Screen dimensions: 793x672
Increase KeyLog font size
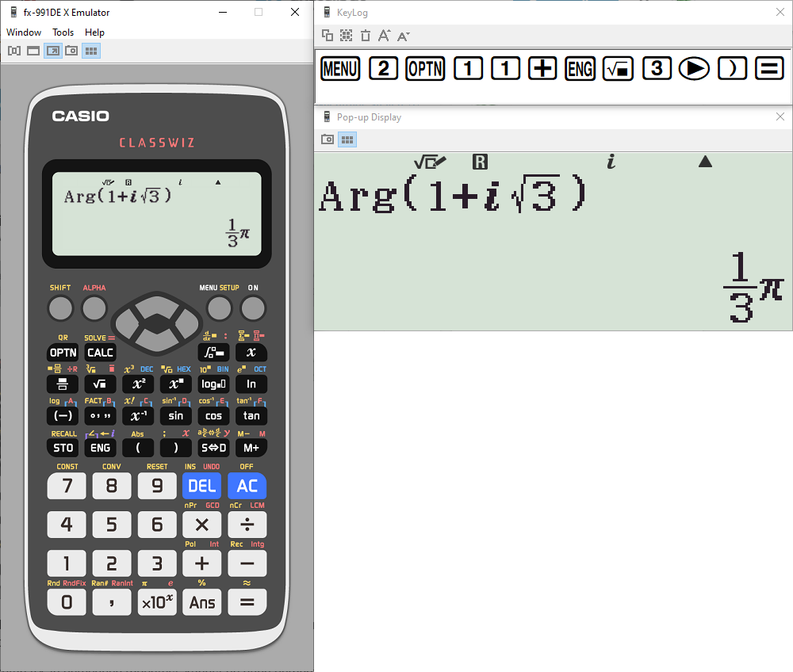click(x=384, y=36)
